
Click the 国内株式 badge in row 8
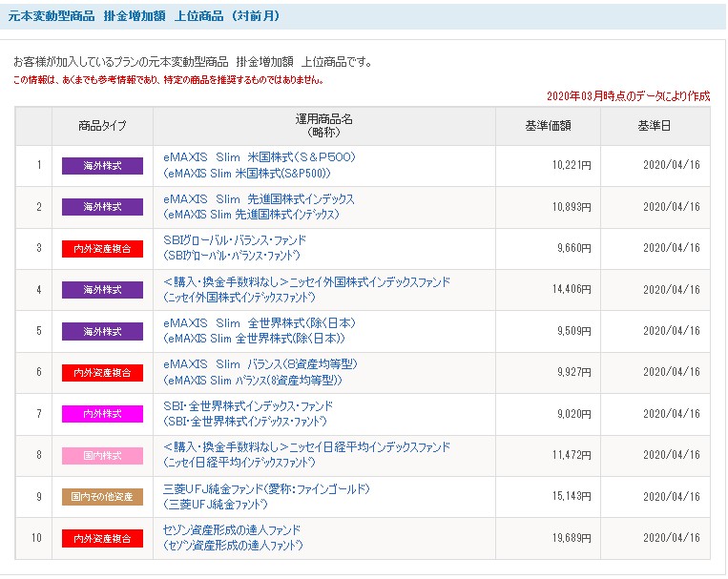pyautogui.click(x=102, y=456)
